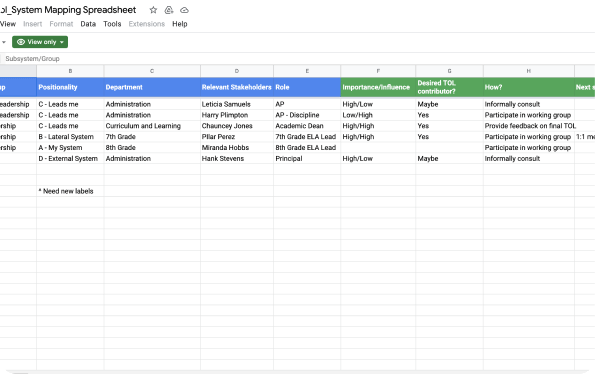Select column H header

tap(529, 71)
